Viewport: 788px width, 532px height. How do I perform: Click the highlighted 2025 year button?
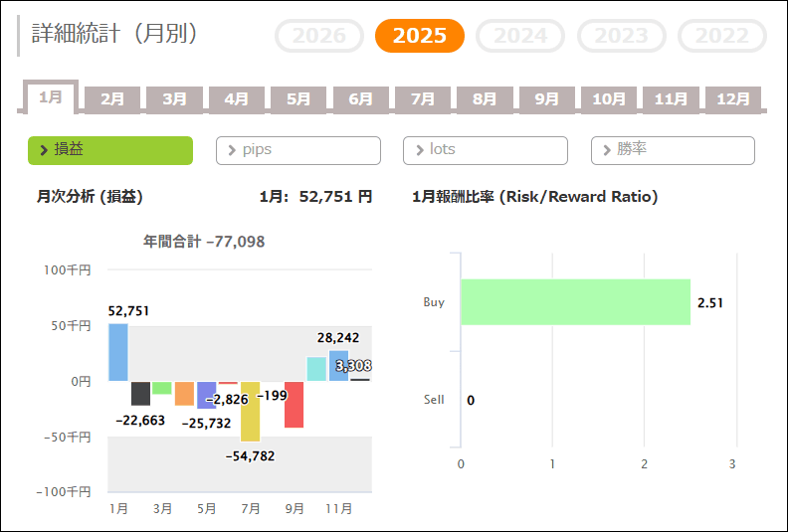419,37
